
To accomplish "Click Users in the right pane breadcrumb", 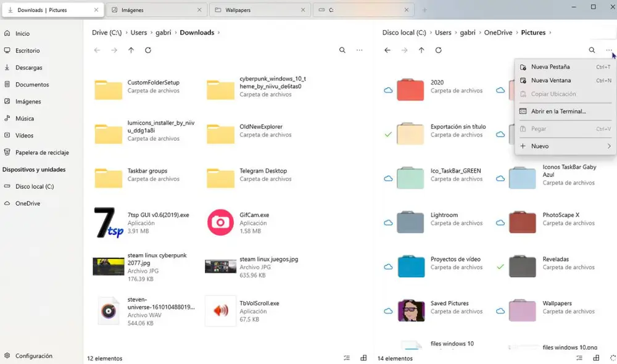I will [443, 32].
